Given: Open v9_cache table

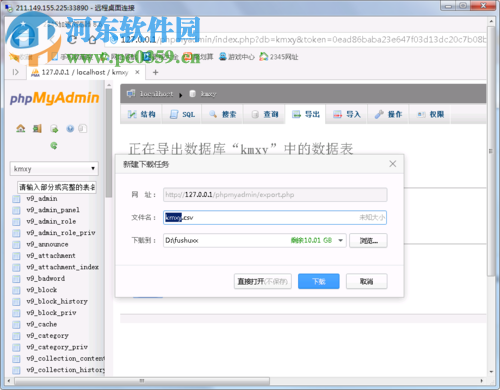Looking at the screenshot, I should click(x=42, y=324).
